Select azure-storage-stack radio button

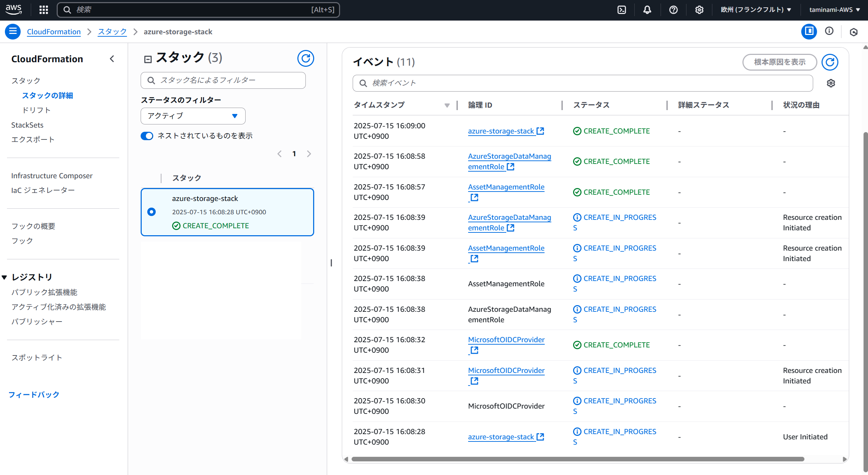pos(151,212)
